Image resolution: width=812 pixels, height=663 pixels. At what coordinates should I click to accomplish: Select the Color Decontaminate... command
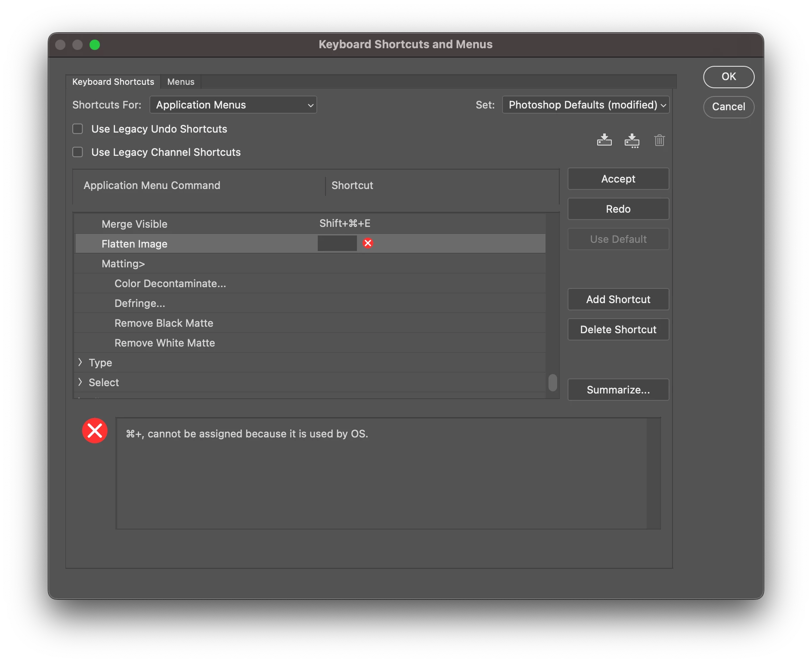point(310,283)
